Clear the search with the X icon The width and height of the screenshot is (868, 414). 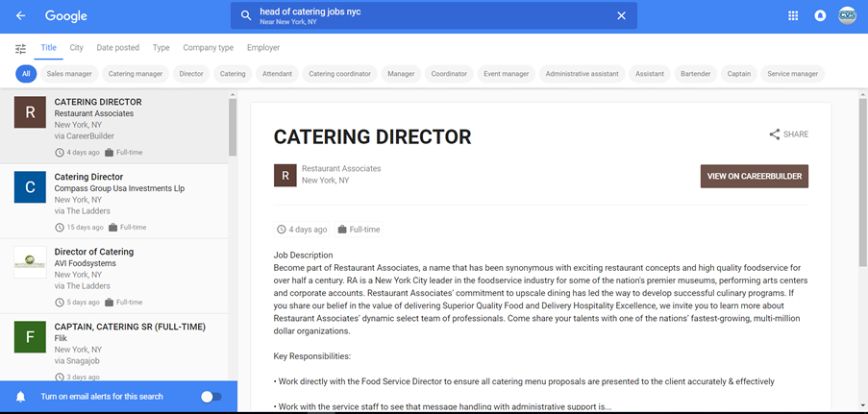point(621,15)
